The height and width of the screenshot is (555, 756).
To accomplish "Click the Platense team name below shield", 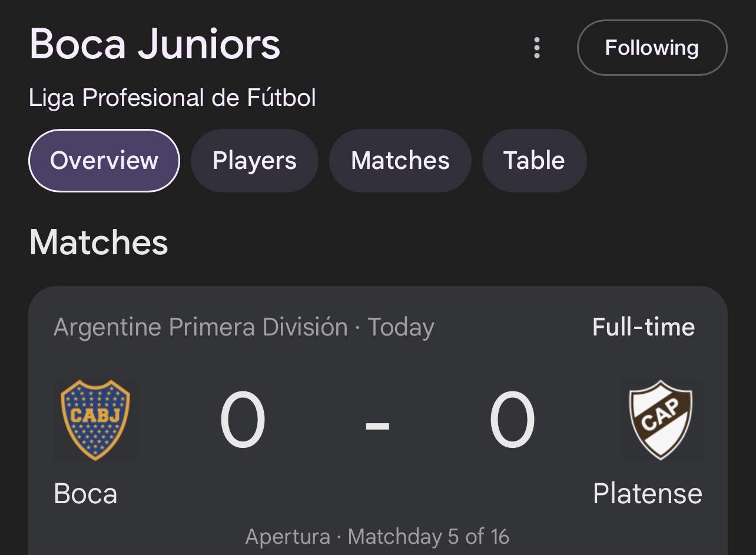I will (x=647, y=493).
